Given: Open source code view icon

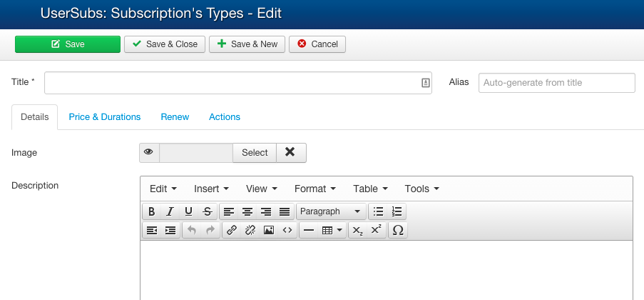Looking at the screenshot, I should coord(287,231).
